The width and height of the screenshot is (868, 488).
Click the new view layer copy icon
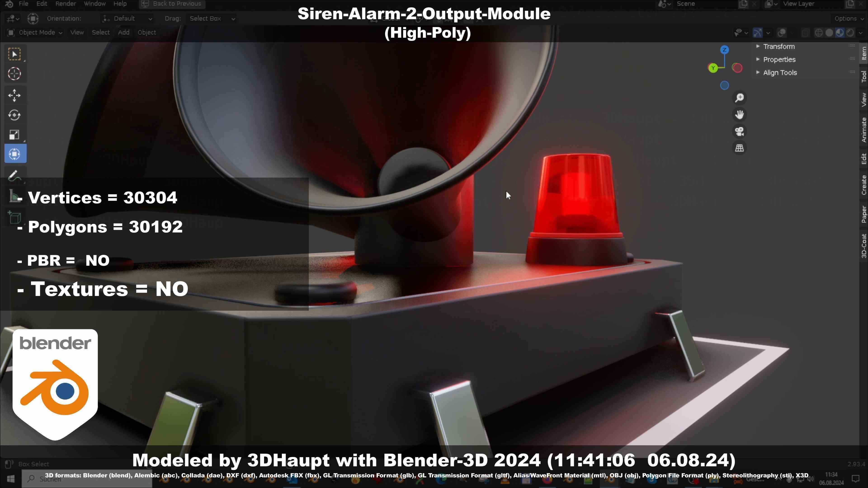click(x=849, y=4)
